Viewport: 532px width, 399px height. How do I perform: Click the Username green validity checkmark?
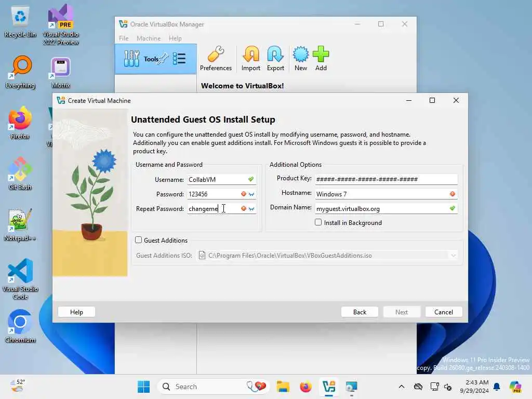pos(251,179)
